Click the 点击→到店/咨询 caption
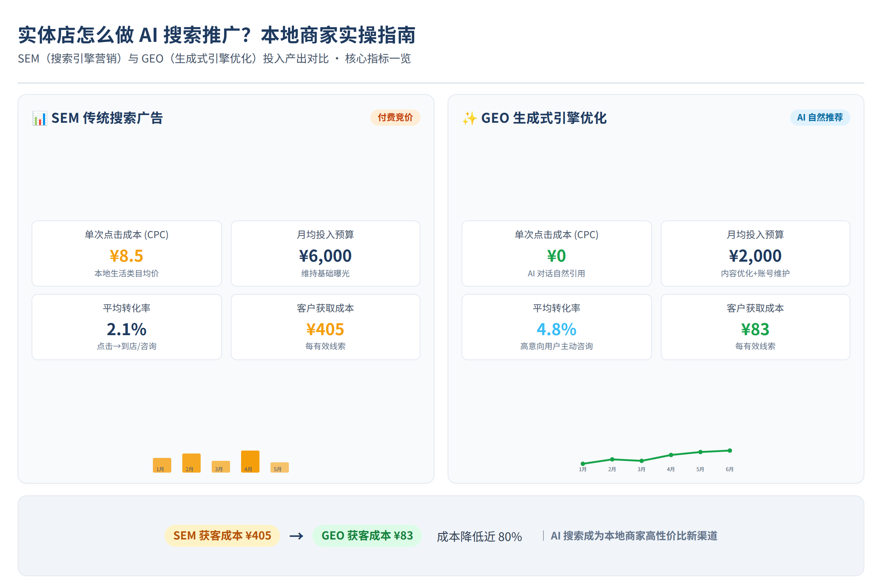Screen dimensions: 882x588 [126, 346]
